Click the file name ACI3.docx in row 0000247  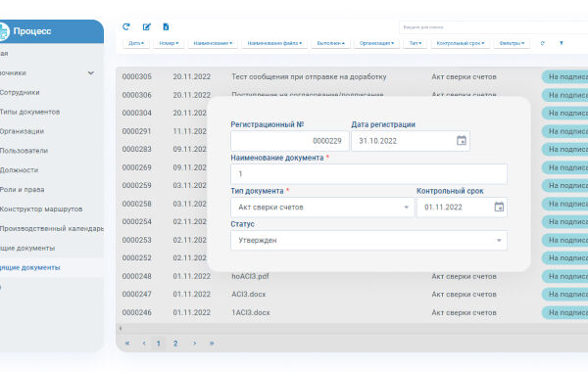(x=249, y=295)
